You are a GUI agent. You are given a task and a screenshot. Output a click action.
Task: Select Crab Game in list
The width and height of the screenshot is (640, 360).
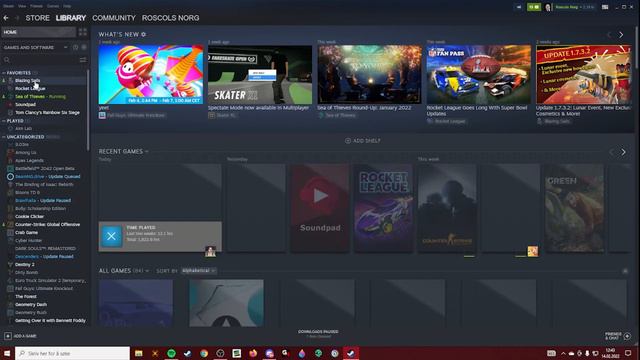pos(26,232)
